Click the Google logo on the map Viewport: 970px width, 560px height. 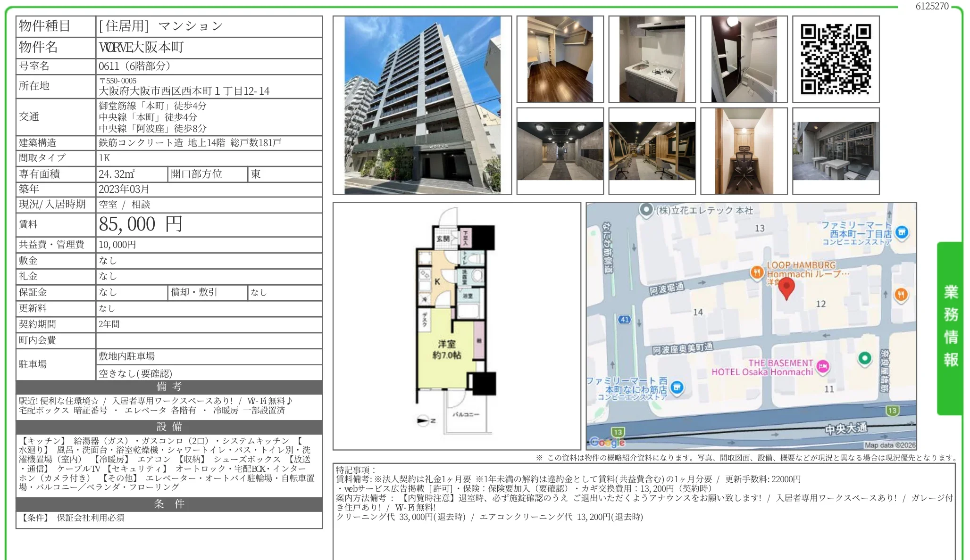click(x=608, y=442)
